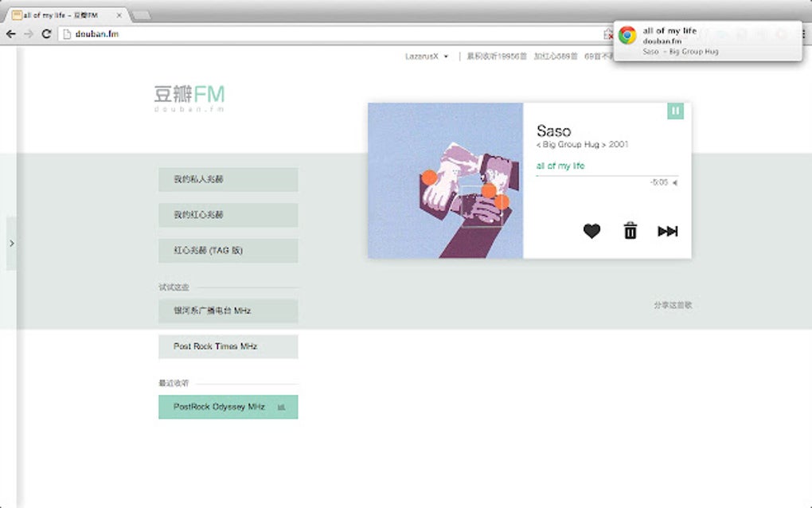The image size is (812, 508).
Task: Select the 我的私人兆赫 channel
Action: 228,179
